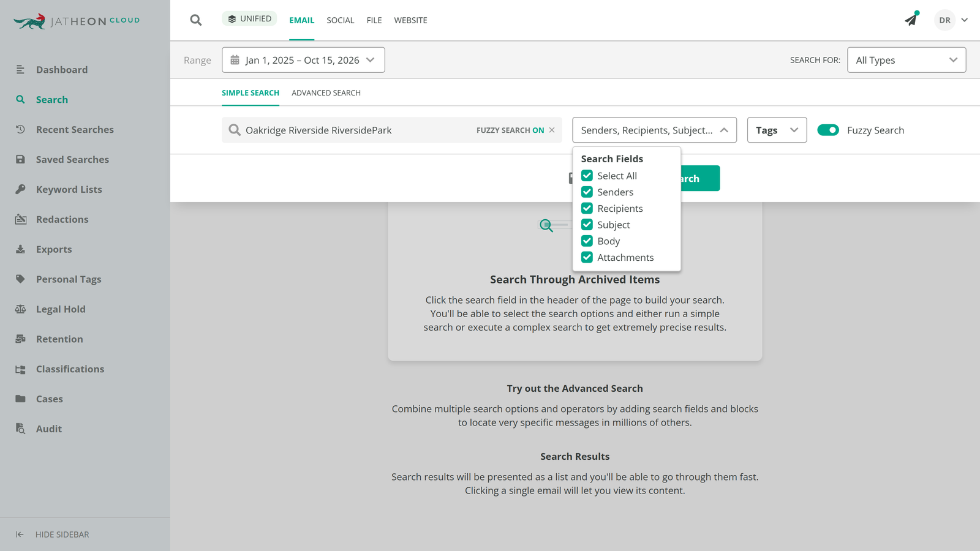Image resolution: width=980 pixels, height=551 pixels.
Task: Open notifications paper plane icon
Action: (x=911, y=20)
